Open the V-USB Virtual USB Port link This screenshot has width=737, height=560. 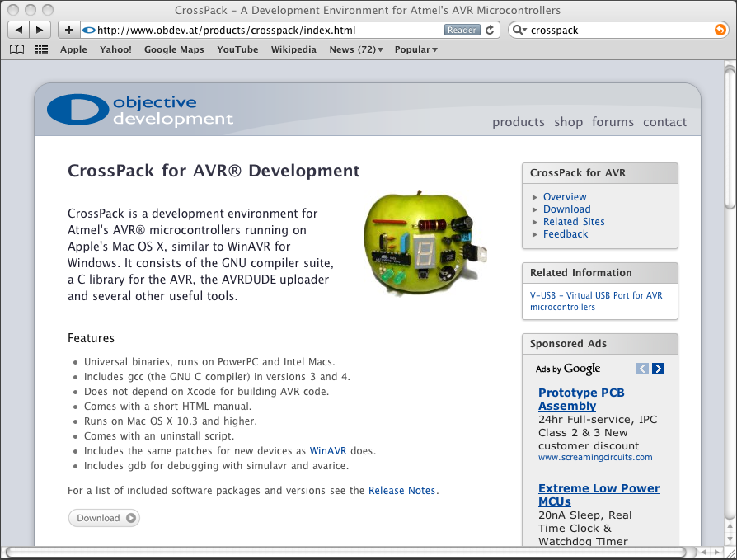[596, 301]
